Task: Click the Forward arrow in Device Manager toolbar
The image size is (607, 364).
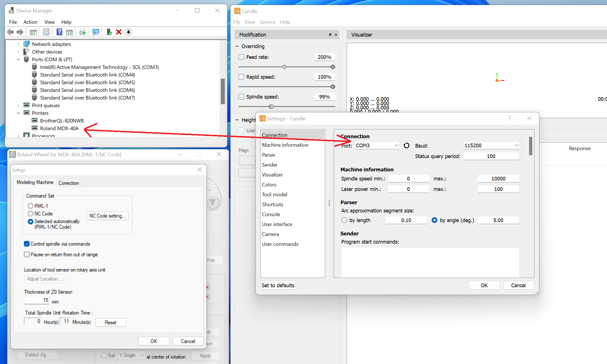Action: (20, 32)
